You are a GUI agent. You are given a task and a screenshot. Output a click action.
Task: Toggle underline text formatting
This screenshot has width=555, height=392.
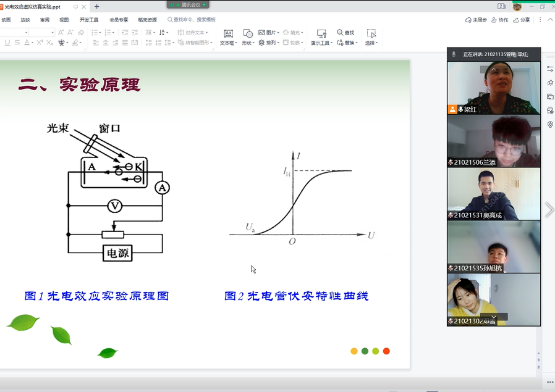pyautogui.click(x=7, y=43)
